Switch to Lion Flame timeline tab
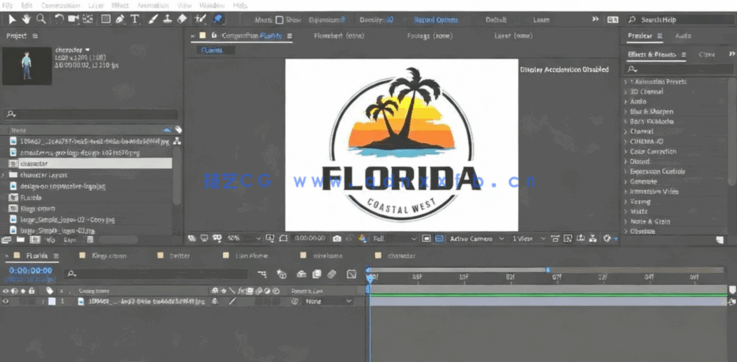Viewport: 737px width, 362px height. pyautogui.click(x=251, y=256)
